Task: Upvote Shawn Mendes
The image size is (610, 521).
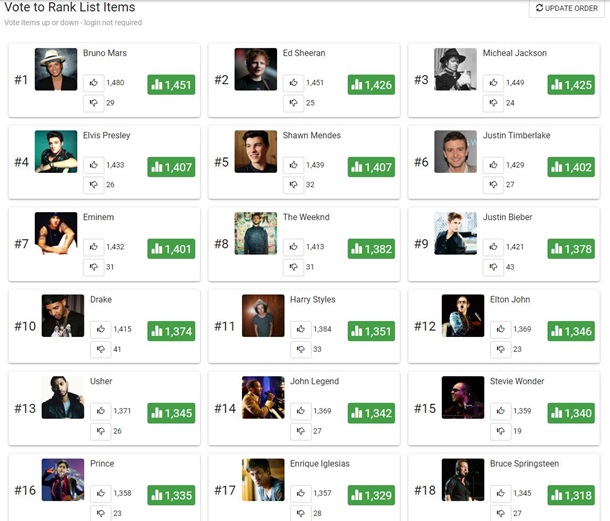Action: pyautogui.click(x=293, y=165)
